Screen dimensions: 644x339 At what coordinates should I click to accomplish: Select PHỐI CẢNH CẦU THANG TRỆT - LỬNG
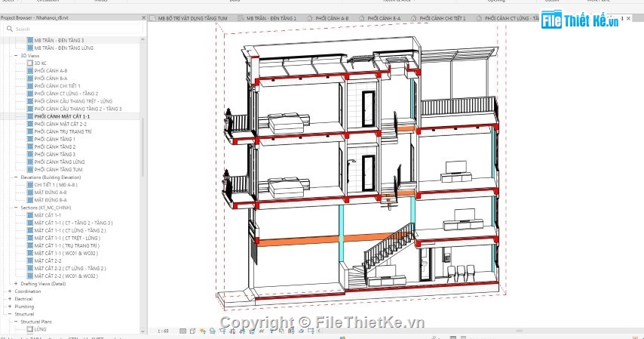point(73,101)
